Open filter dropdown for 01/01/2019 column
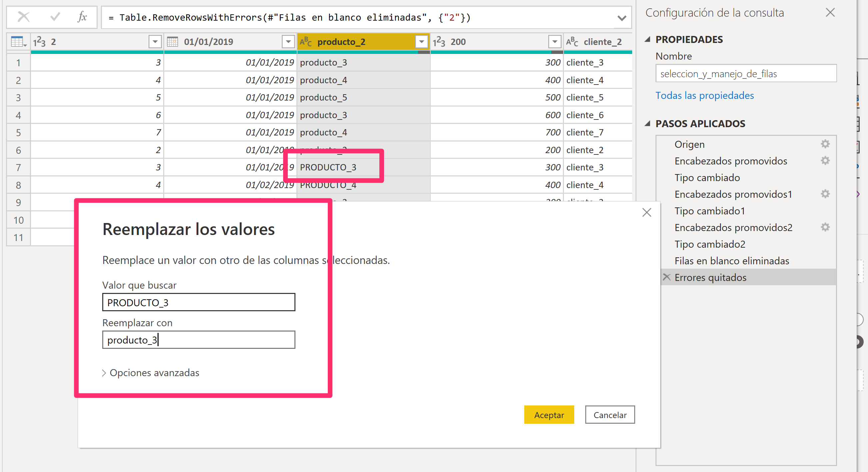 [288, 42]
